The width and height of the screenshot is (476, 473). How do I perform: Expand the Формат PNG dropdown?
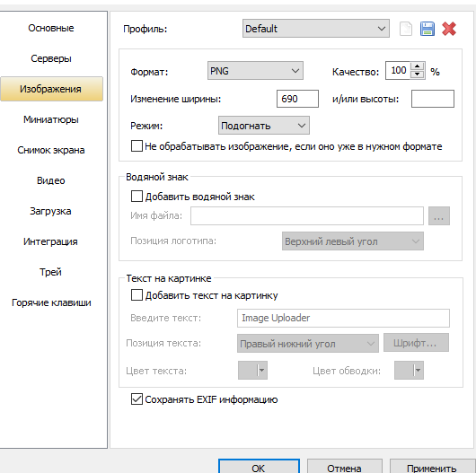[x=255, y=71]
